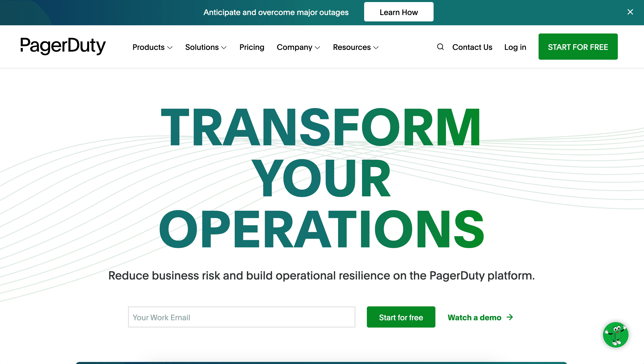Click the banner text about major outages
This screenshot has height=364, width=644.
click(276, 12)
